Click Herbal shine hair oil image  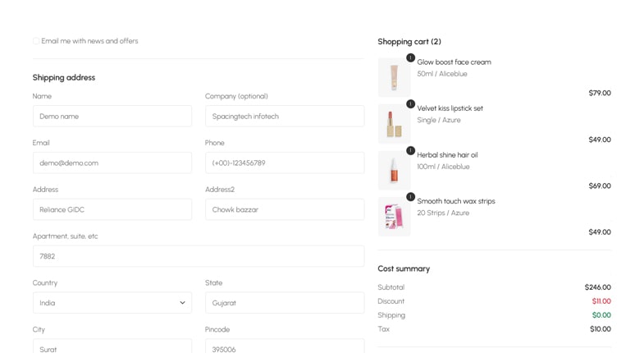click(x=394, y=171)
